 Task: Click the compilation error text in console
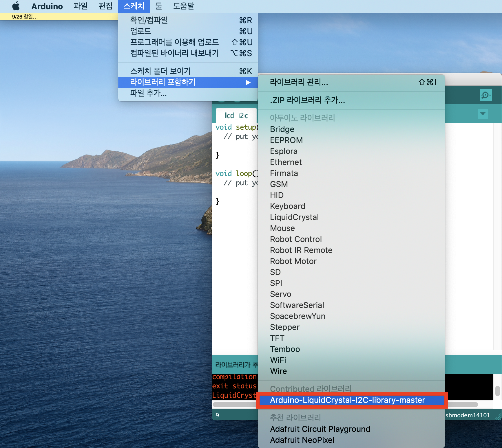235,377
